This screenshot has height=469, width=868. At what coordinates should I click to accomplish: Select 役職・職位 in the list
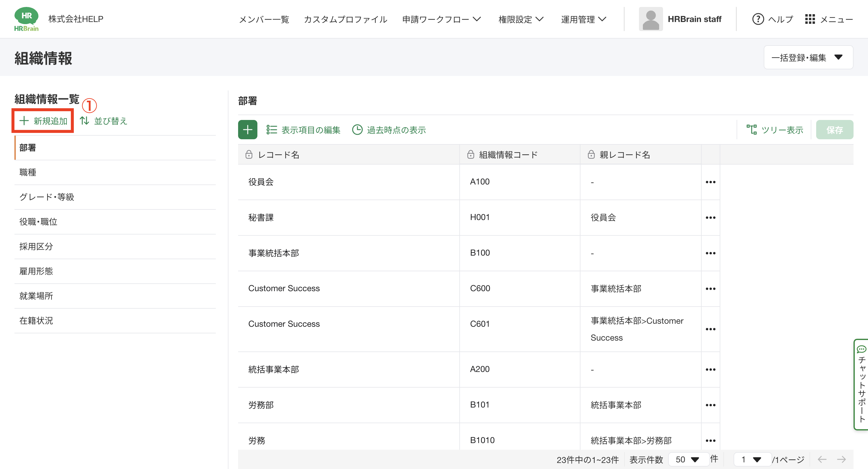(x=115, y=222)
